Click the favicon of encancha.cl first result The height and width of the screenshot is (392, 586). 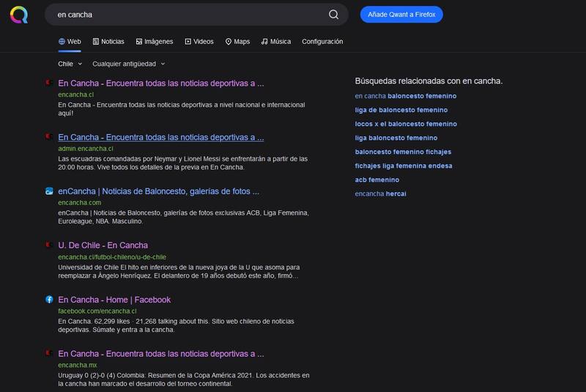tap(49, 83)
